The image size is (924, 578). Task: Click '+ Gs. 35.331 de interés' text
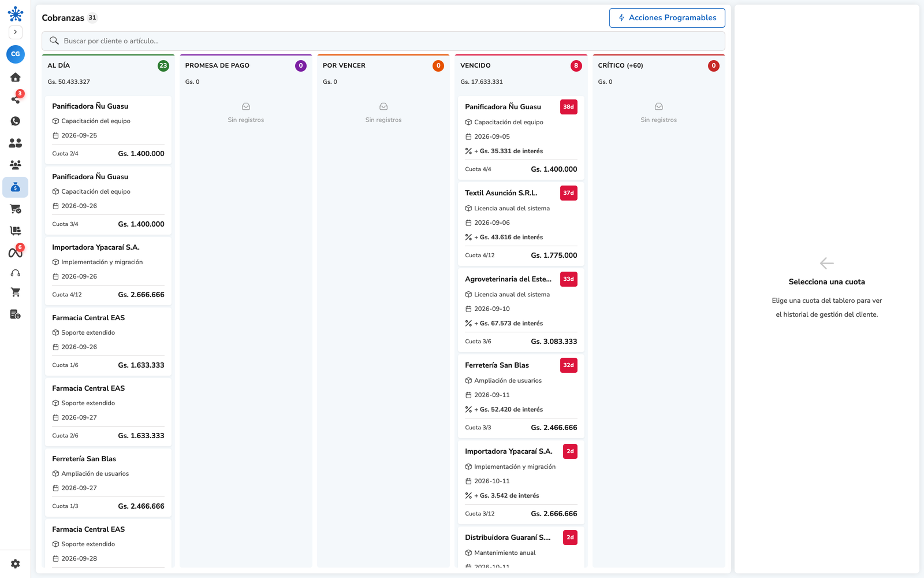coord(508,151)
